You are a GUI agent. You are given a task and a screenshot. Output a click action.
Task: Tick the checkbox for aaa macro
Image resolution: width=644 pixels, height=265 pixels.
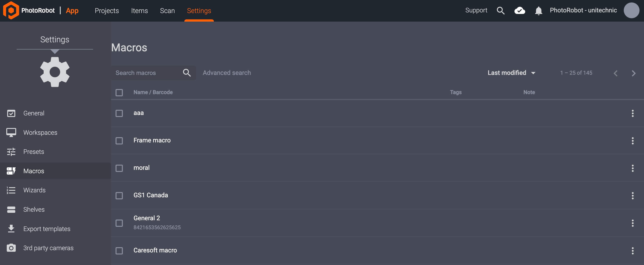[119, 113]
